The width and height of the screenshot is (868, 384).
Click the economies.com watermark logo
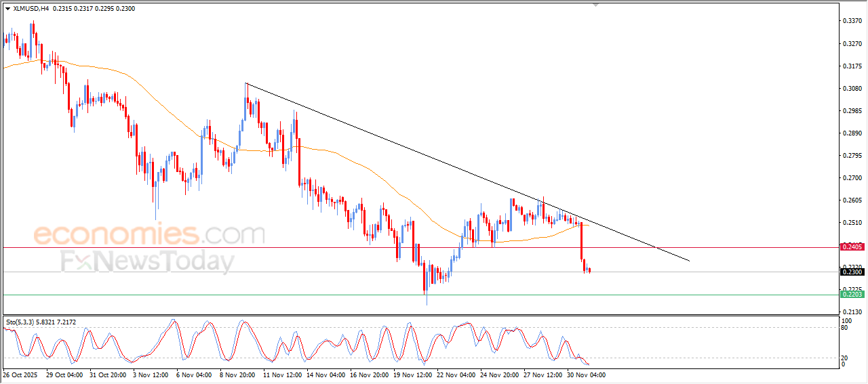tap(149, 235)
